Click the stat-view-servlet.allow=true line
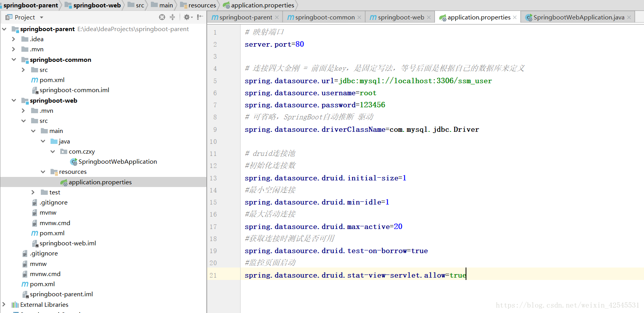This screenshot has height=313, width=644. (x=355, y=275)
